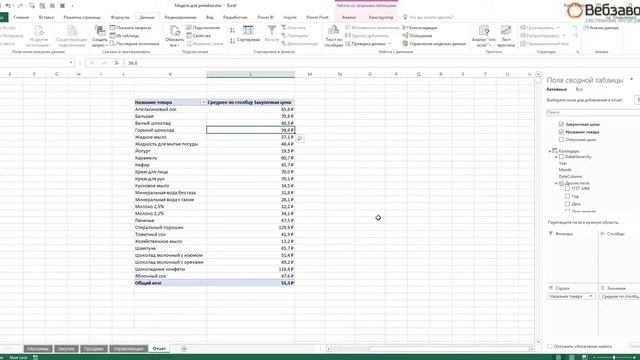Click the quick analysis icon beside the selected cell

[300, 139]
